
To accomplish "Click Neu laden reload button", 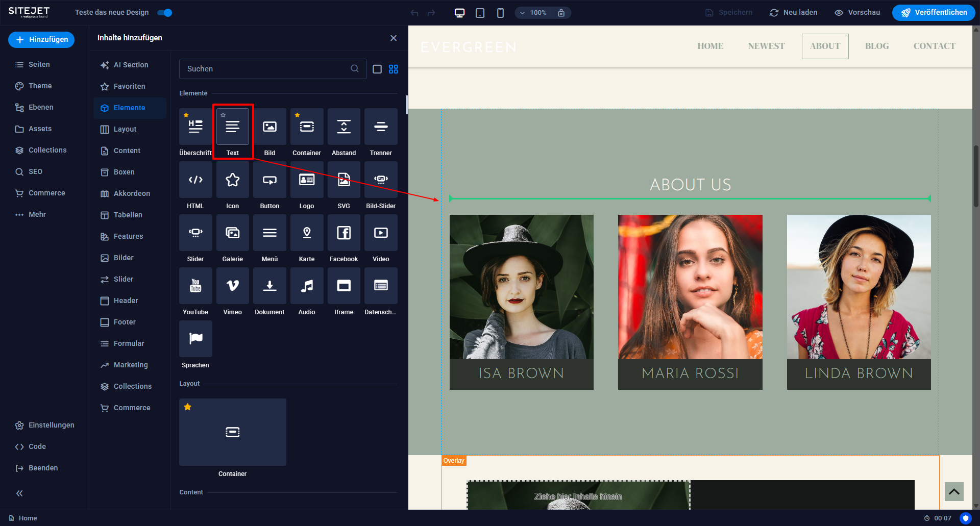I will 794,13.
